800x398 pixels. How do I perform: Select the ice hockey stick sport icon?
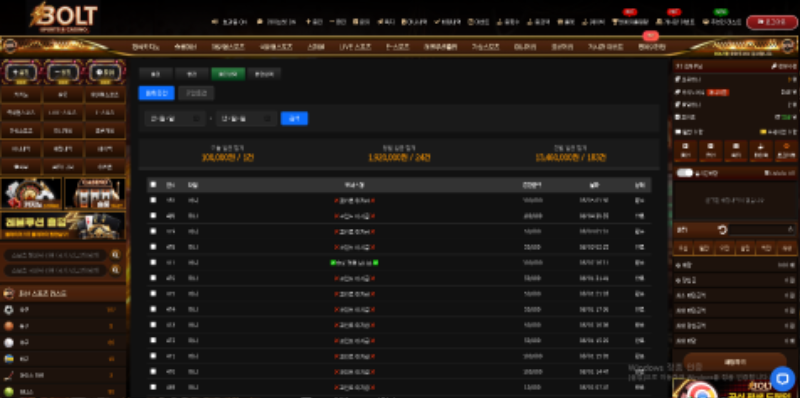point(9,376)
